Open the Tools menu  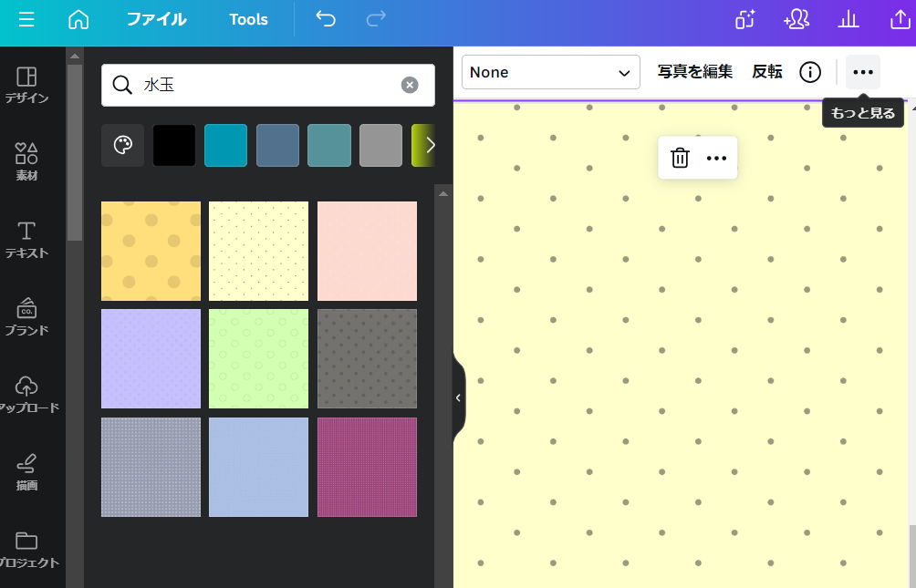tap(248, 19)
